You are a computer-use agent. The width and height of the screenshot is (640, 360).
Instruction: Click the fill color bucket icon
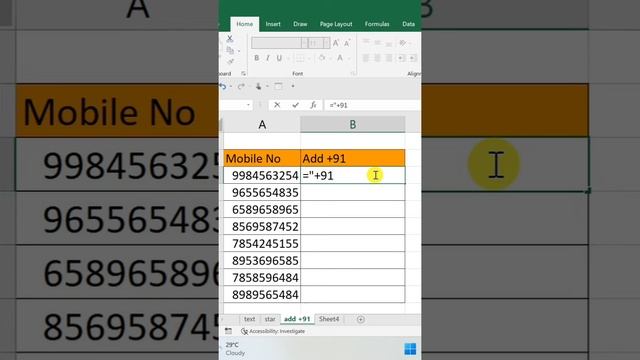click(322, 58)
